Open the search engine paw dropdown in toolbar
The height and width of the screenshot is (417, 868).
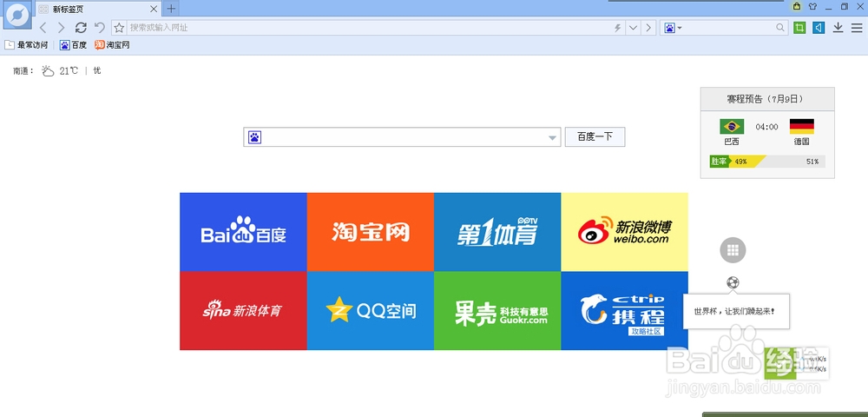tap(674, 28)
